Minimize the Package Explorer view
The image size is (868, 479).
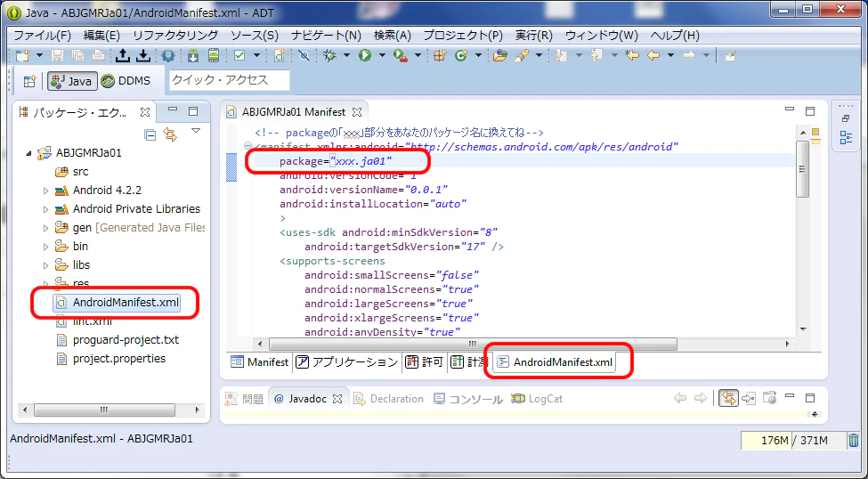coord(173,110)
